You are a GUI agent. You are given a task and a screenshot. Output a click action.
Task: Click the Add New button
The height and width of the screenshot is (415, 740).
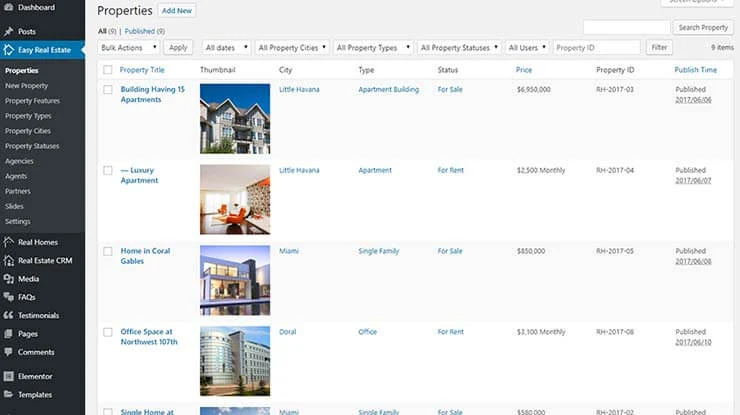[x=177, y=10]
